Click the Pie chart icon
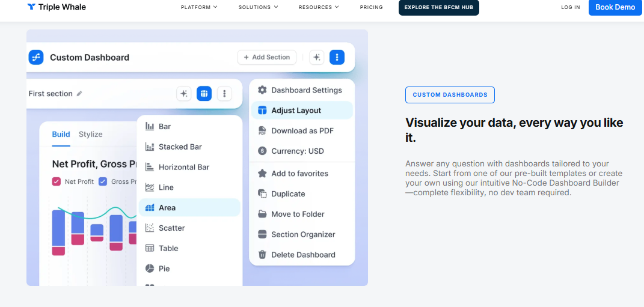Screen dimensions: 644x307 (x=150, y=269)
